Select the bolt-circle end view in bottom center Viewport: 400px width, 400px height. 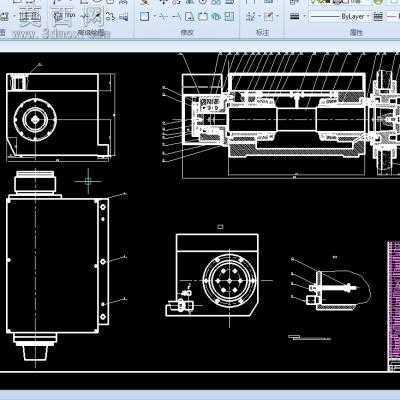click(x=229, y=281)
